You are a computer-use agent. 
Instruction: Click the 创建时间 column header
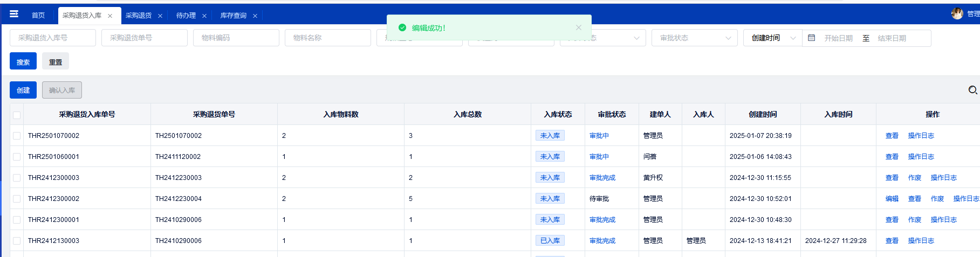click(763, 114)
